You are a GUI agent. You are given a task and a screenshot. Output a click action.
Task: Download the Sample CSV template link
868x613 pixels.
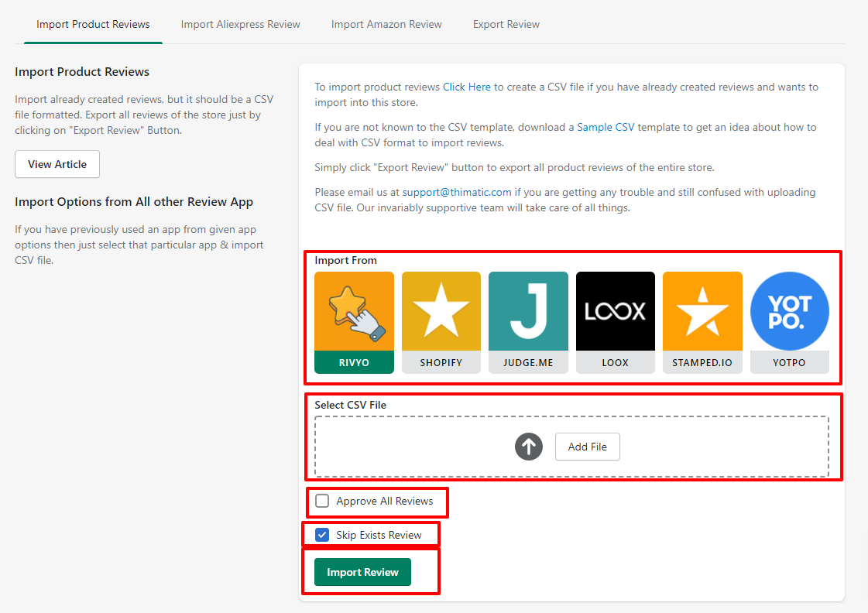[606, 127]
